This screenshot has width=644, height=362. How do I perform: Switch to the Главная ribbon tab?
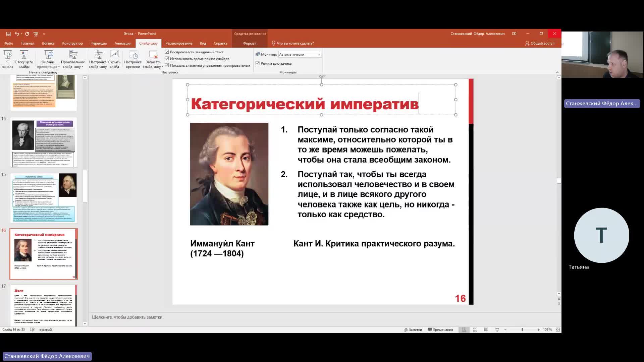[x=28, y=43]
